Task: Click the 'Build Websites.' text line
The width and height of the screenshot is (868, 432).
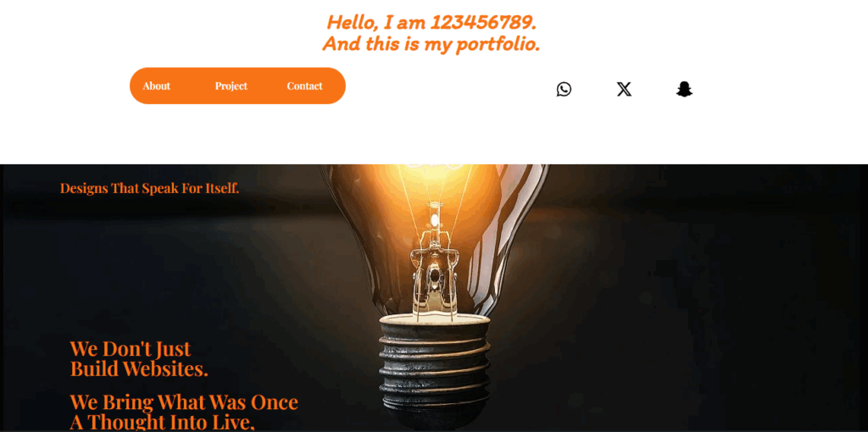Action: click(x=139, y=369)
